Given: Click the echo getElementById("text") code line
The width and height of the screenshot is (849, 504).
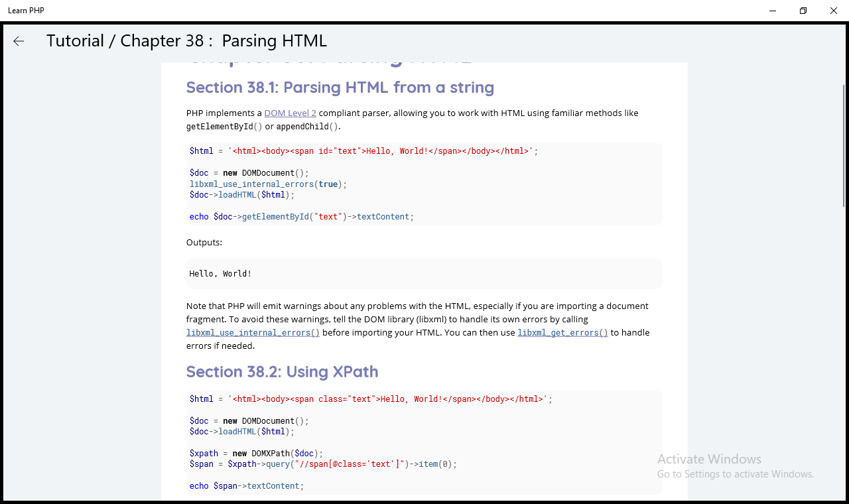Looking at the screenshot, I should coord(301,217).
